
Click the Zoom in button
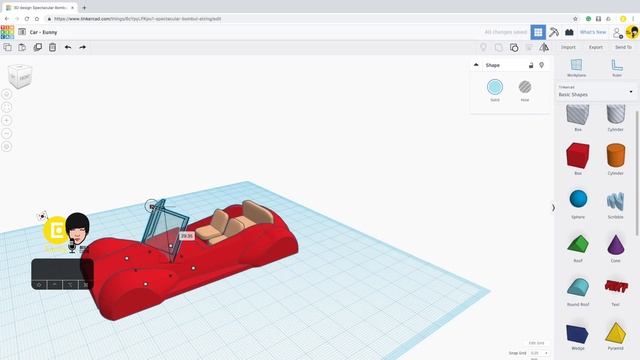[7, 120]
